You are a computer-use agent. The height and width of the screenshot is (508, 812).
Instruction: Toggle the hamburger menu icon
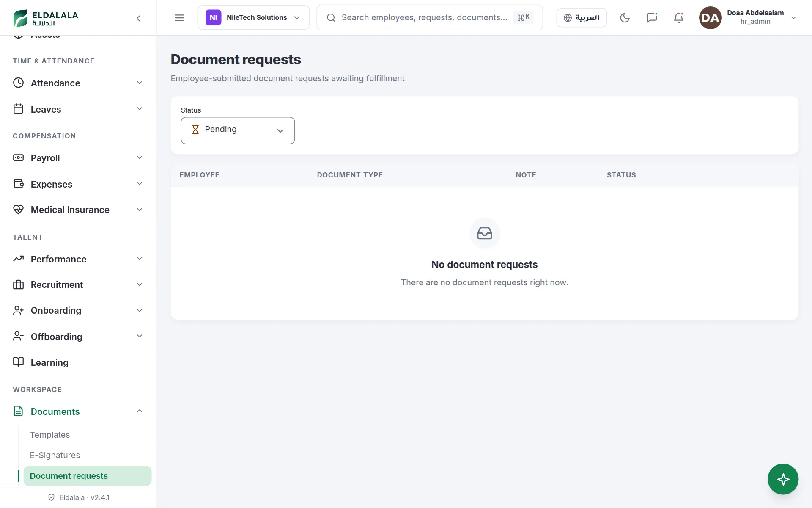(179, 18)
